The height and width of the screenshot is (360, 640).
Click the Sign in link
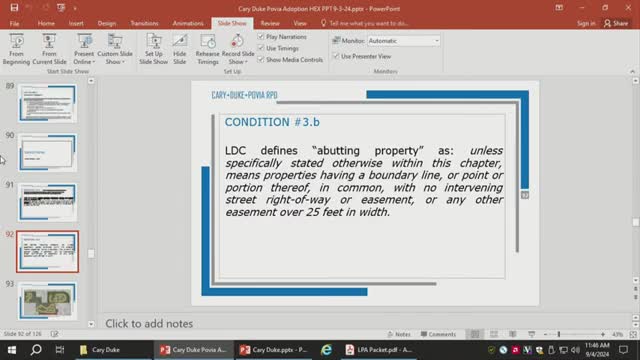(x=586, y=23)
